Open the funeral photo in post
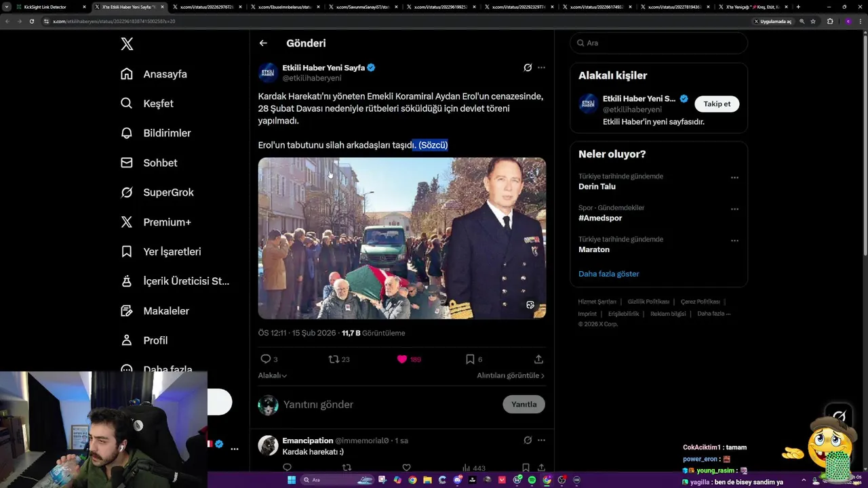 pyautogui.click(x=401, y=239)
